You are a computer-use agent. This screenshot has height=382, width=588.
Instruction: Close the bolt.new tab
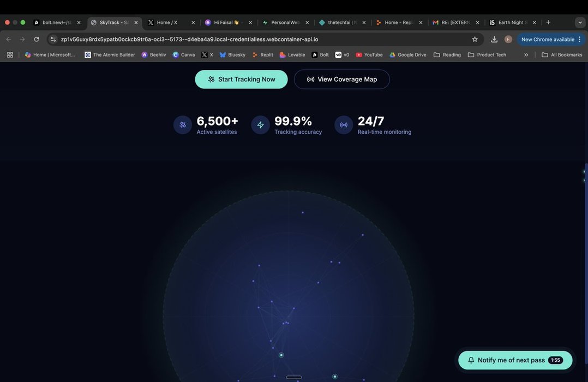(79, 22)
